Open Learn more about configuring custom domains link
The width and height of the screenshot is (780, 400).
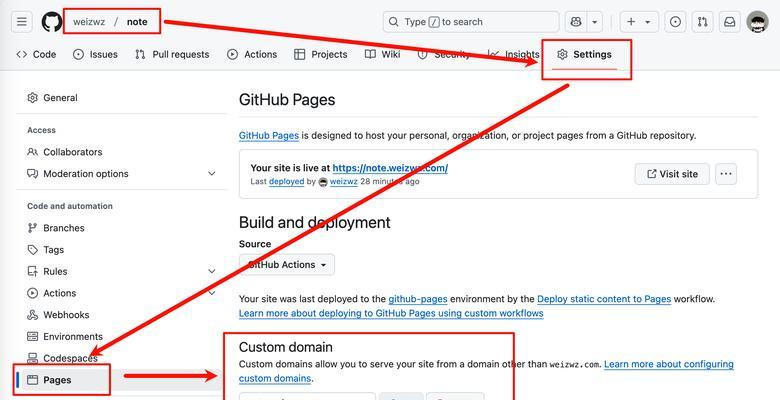click(669, 364)
